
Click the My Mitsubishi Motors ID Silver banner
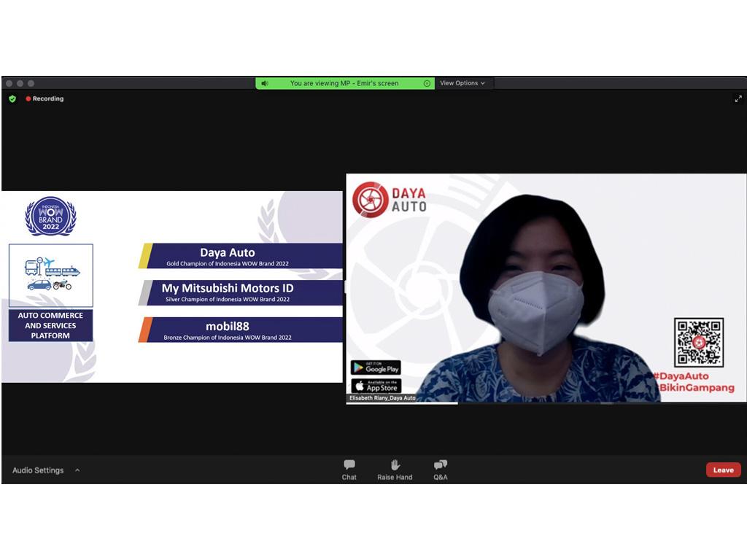pyautogui.click(x=241, y=292)
